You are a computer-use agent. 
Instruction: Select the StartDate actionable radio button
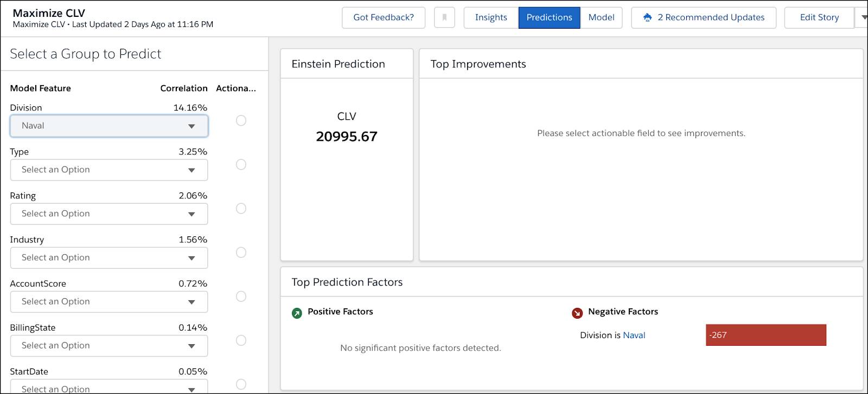[x=241, y=384]
